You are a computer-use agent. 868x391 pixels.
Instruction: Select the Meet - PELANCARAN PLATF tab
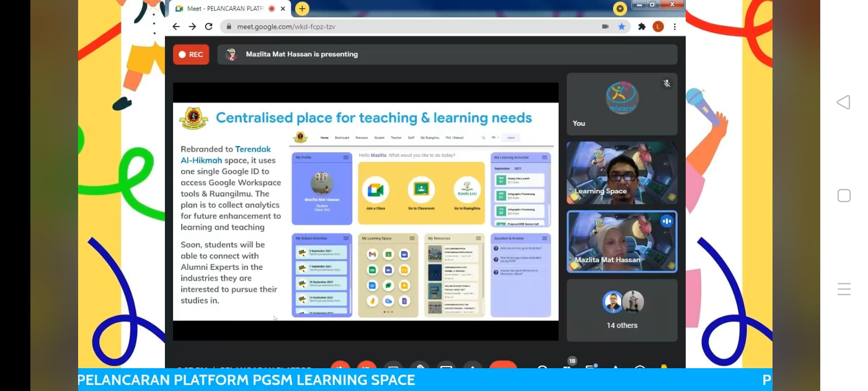point(231,9)
